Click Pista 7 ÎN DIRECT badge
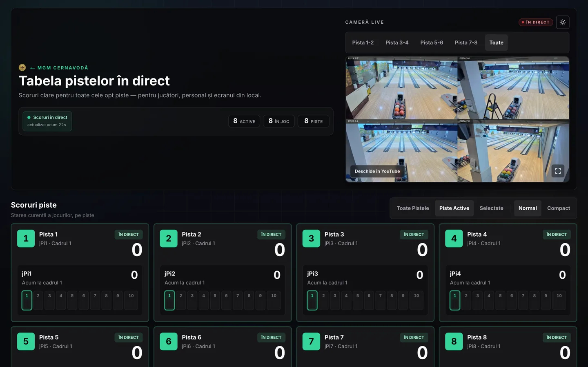 point(414,338)
